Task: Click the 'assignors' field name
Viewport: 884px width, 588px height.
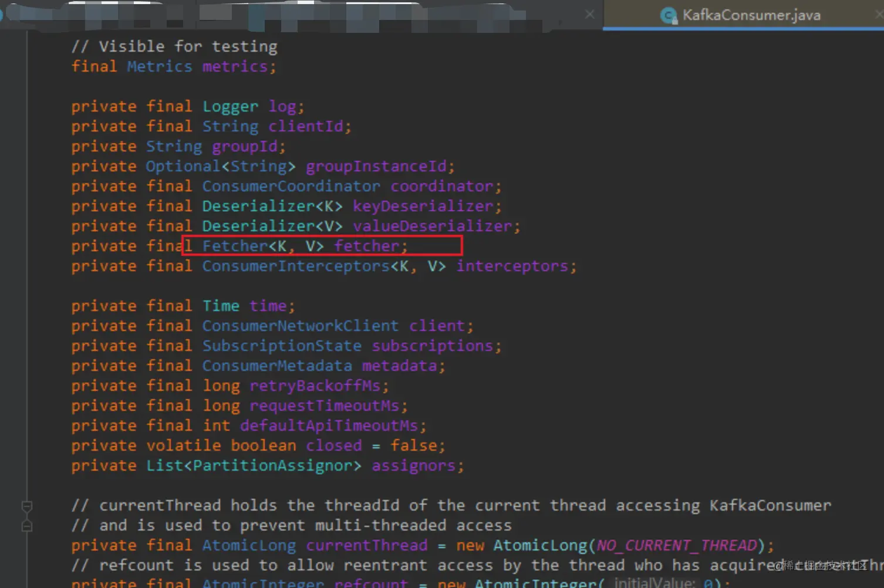Action: point(414,465)
